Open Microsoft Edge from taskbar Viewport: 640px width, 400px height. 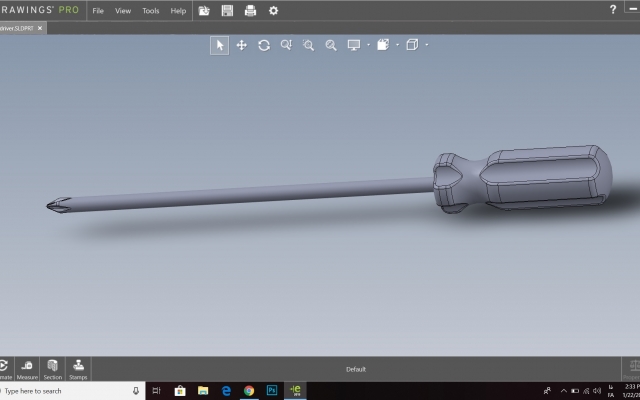(x=226, y=391)
